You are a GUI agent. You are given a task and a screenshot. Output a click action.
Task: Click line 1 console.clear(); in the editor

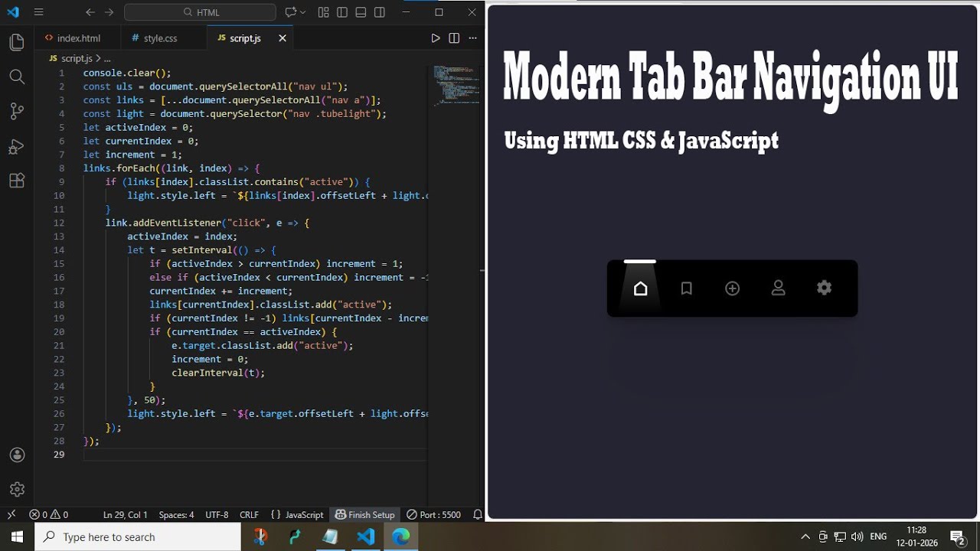pos(127,73)
